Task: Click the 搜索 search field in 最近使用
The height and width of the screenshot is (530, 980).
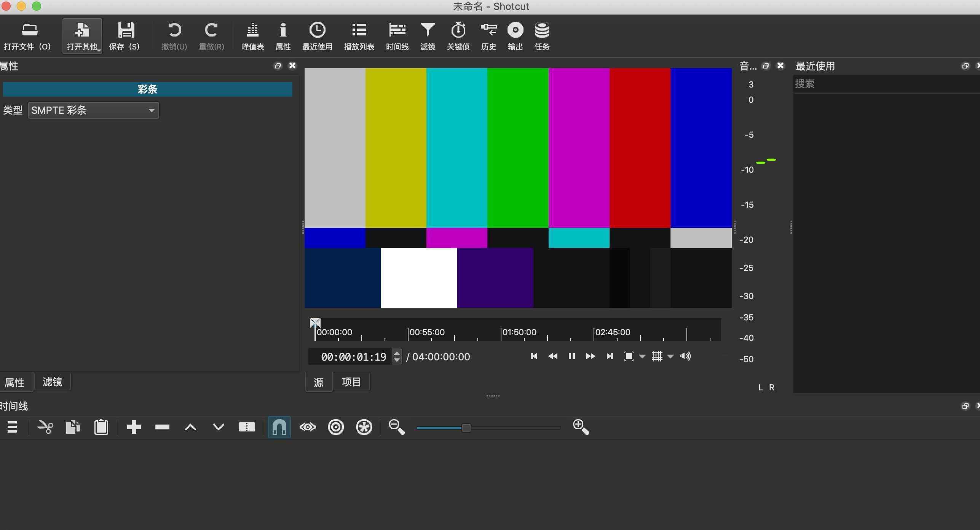Action: point(886,84)
